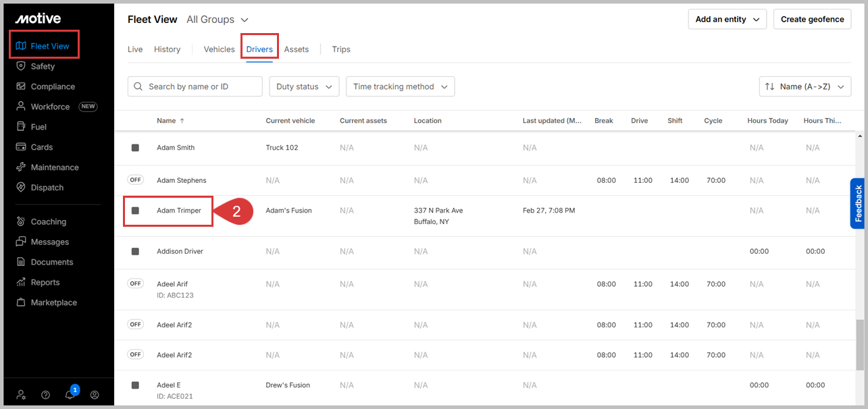Image resolution: width=868 pixels, height=409 pixels.
Task: Open Fleet View map icon in sidebar
Action: (x=21, y=46)
